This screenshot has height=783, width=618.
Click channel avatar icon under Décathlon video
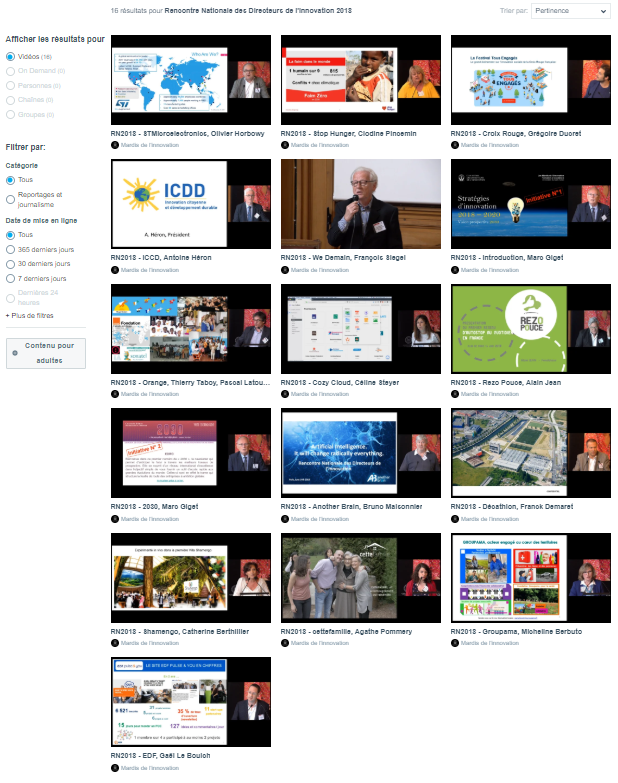455,519
